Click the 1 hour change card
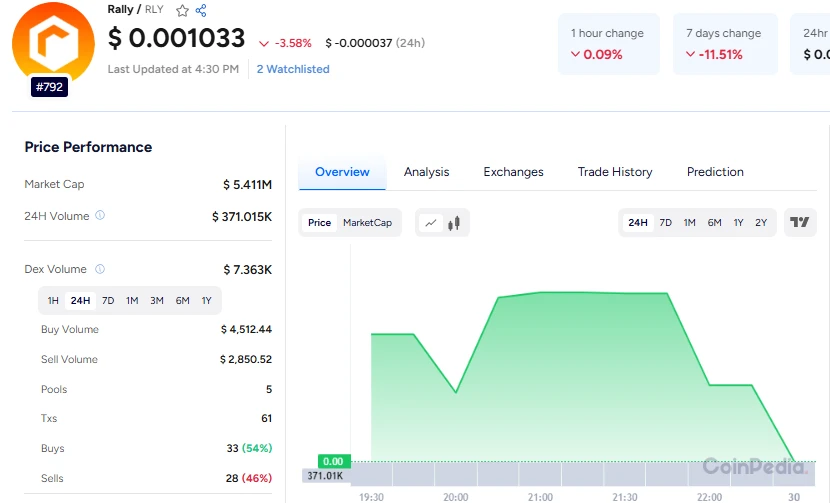 click(x=609, y=44)
